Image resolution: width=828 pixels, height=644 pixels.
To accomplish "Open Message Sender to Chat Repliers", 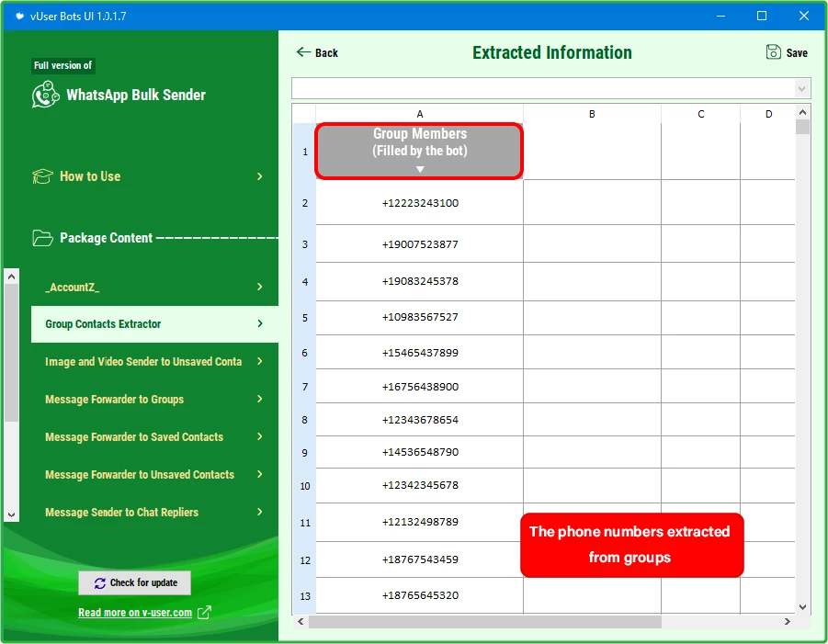I will [154, 512].
